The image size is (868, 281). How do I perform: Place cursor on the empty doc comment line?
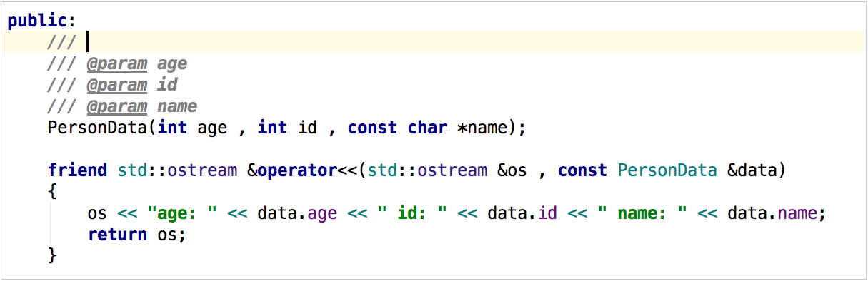point(434,41)
